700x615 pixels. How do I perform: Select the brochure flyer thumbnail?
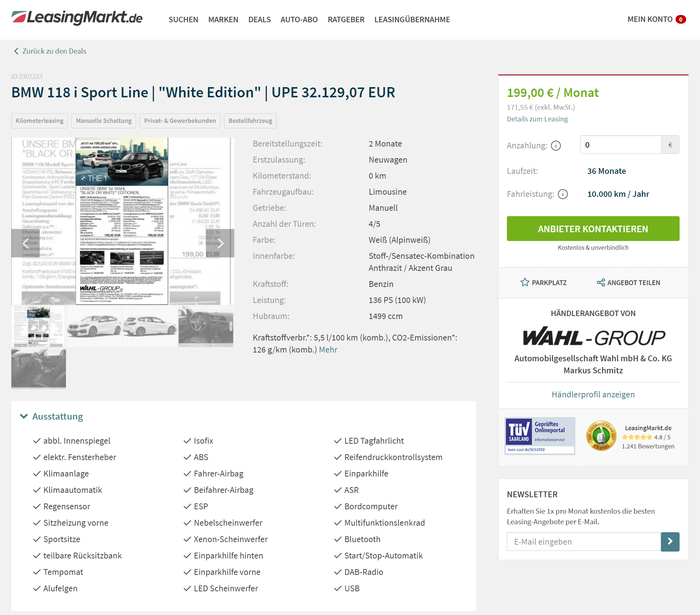[x=39, y=326]
